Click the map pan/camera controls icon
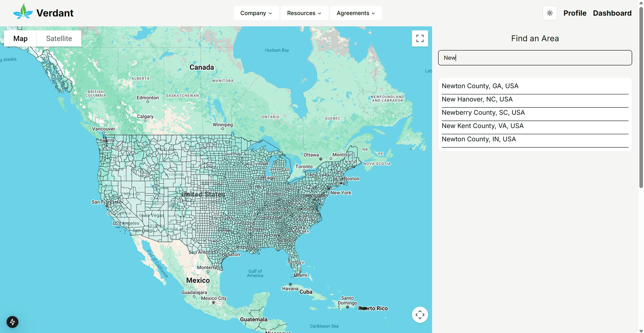 [420, 315]
